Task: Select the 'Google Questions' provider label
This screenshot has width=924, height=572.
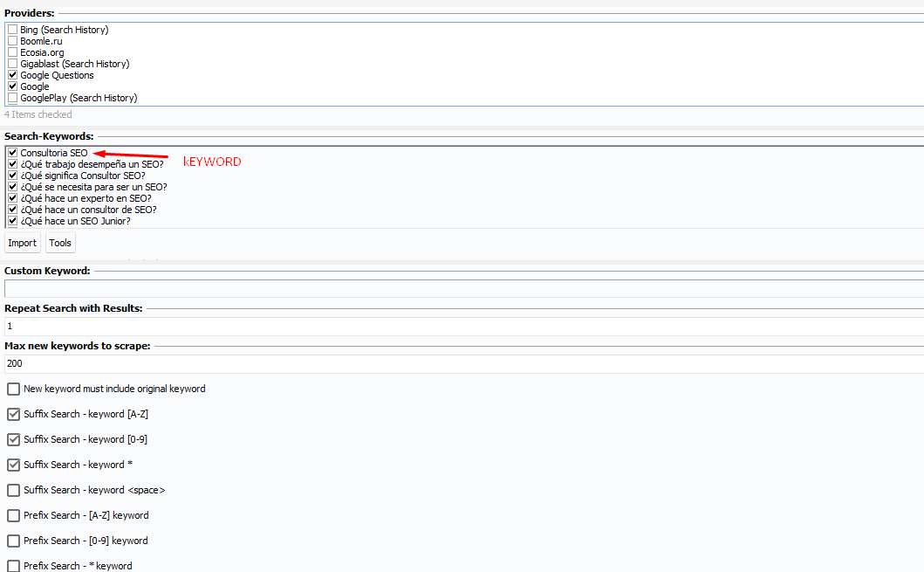Action: pos(58,75)
